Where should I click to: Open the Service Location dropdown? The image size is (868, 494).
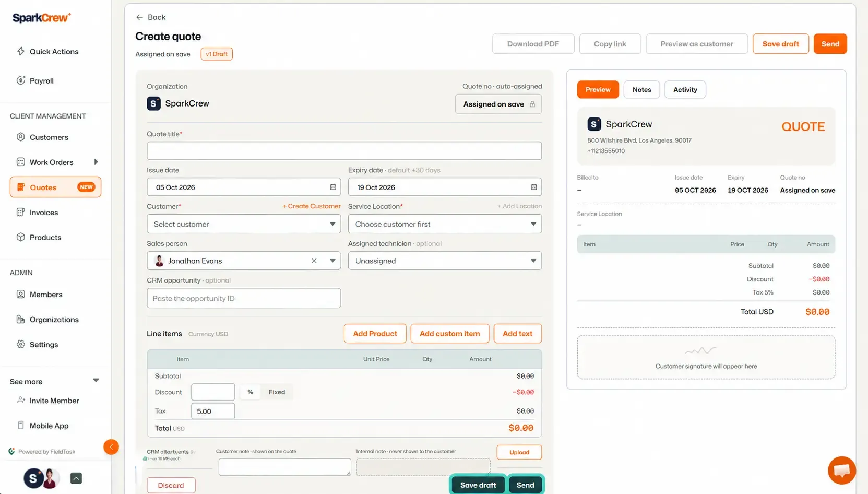click(x=445, y=224)
